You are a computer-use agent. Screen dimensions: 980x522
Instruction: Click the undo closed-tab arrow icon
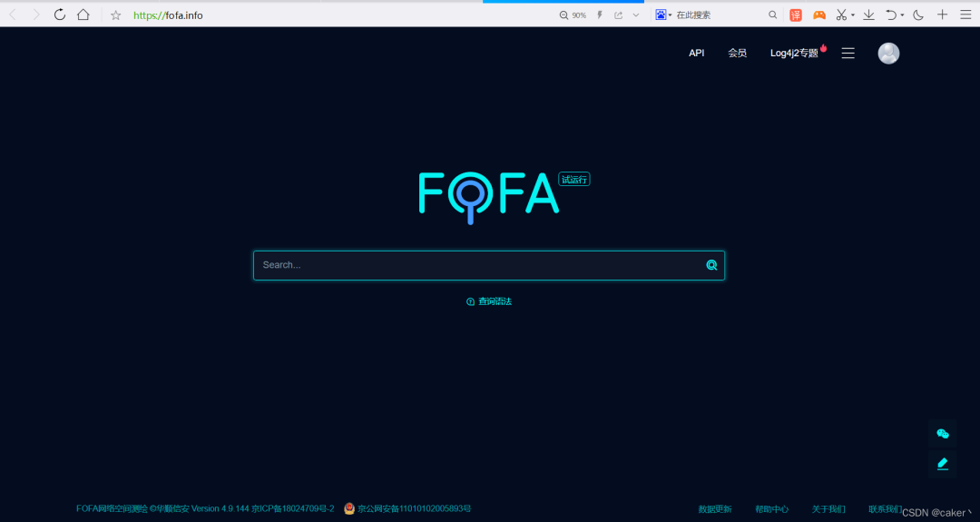pyautogui.click(x=892, y=15)
